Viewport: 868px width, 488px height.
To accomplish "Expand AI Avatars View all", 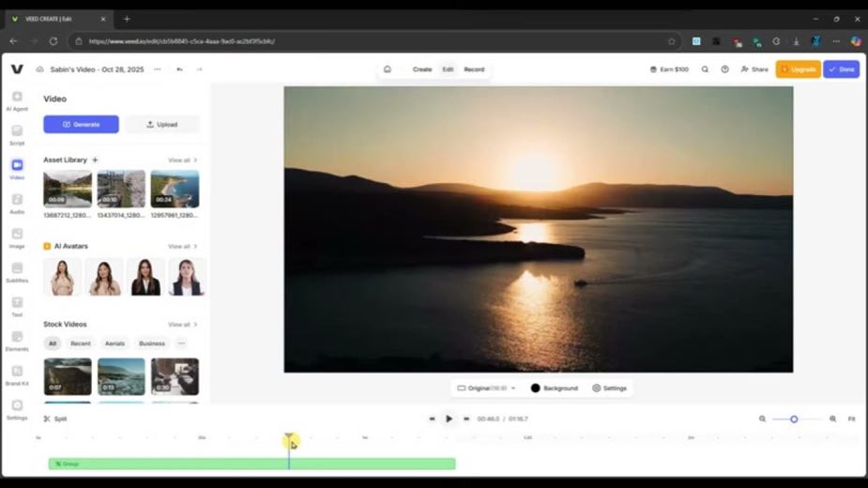I will tap(183, 247).
